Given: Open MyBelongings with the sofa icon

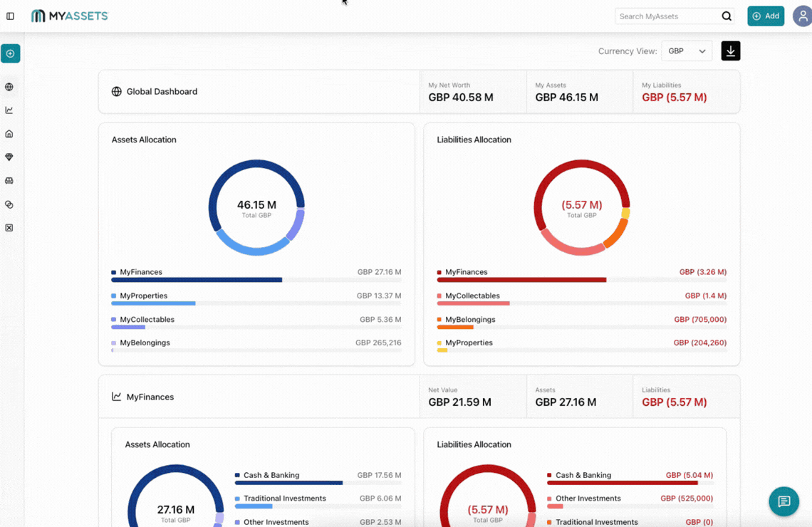Looking at the screenshot, I should pos(10,180).
